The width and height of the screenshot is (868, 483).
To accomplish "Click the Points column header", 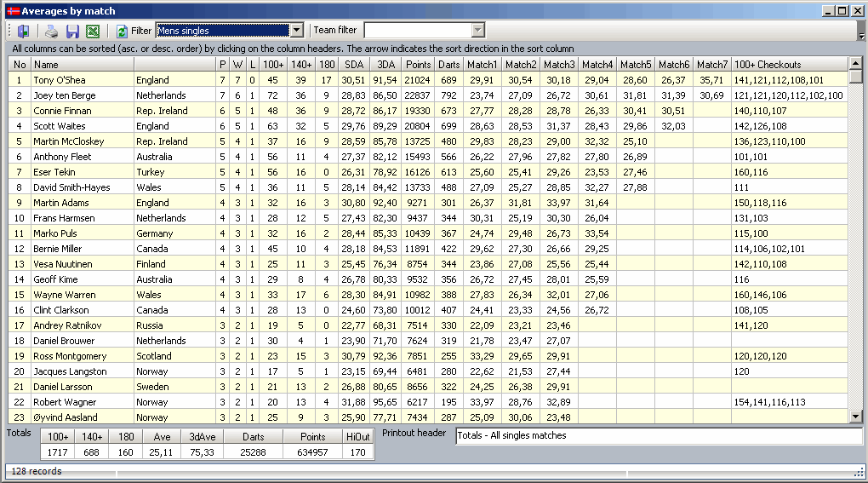I will coord(418,65).
